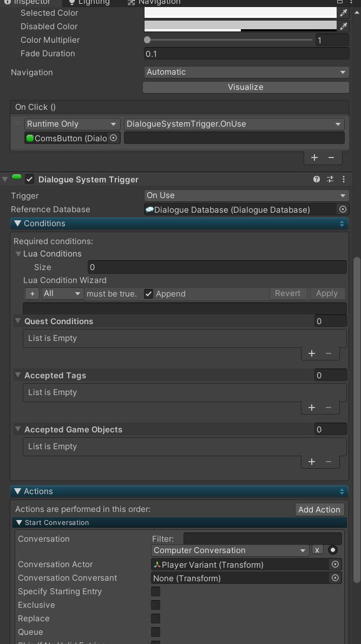Open the Navigation mode dropdown

coord(246,73)
